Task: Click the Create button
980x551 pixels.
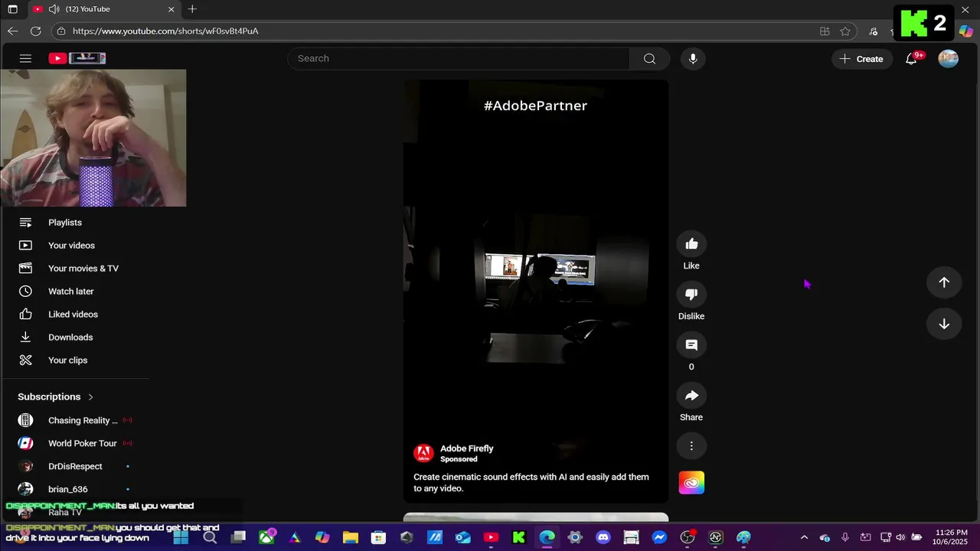Action: pyautogui.click(x=862, y=59)
